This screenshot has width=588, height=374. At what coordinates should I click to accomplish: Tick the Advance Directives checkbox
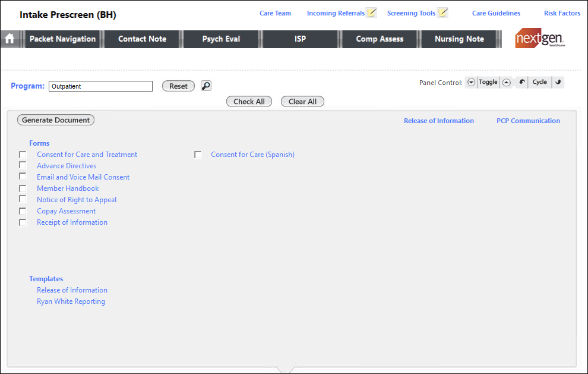pyautogui.click(x=23, y=165)
